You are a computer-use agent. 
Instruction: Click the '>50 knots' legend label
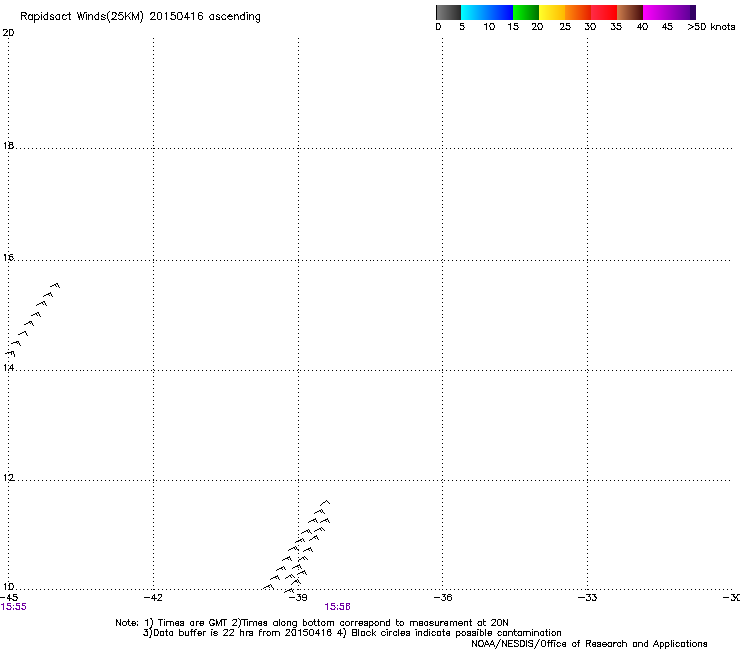click(x=711, y=27)
